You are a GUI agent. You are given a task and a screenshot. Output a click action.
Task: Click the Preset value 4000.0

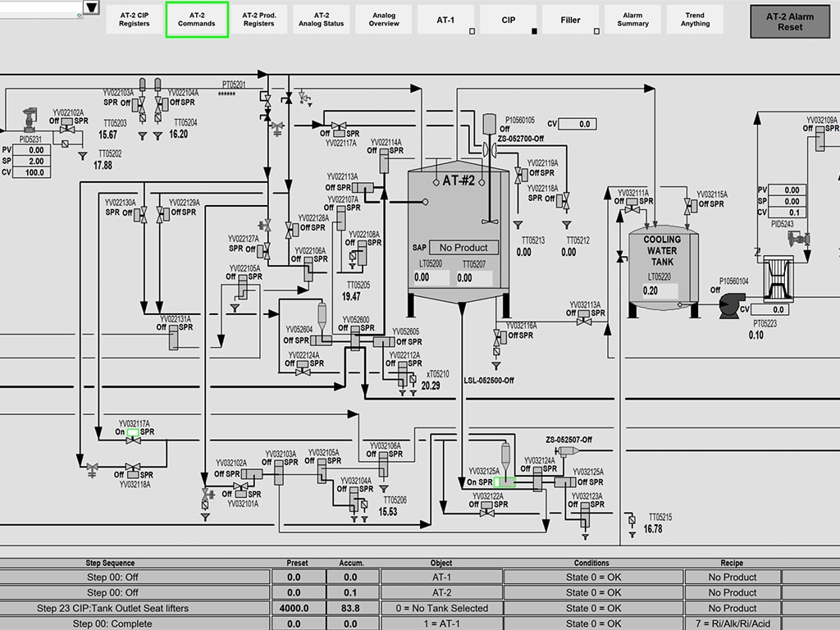point(294,609)
